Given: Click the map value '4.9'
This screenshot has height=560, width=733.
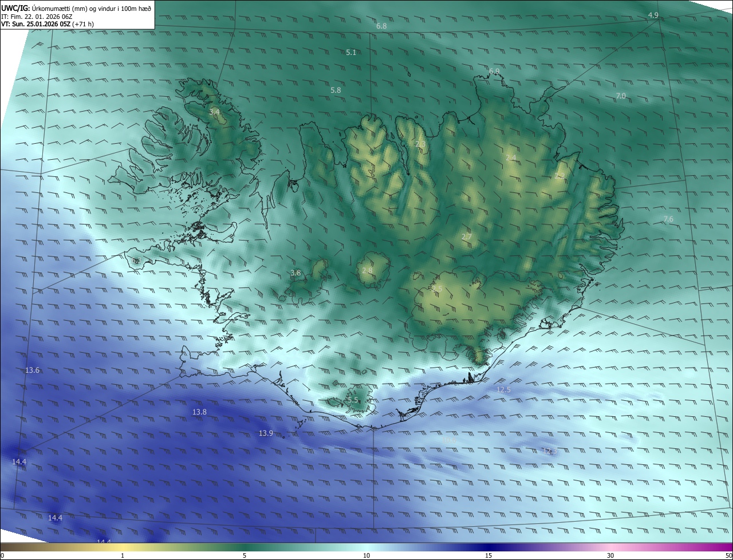Looking at the screenshot, I should [653, 15].
